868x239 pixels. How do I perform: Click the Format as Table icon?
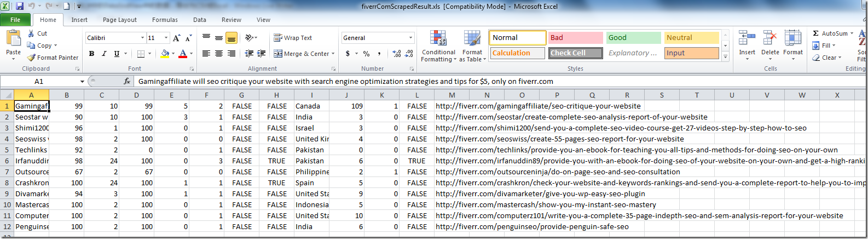[x=472, y=47]
